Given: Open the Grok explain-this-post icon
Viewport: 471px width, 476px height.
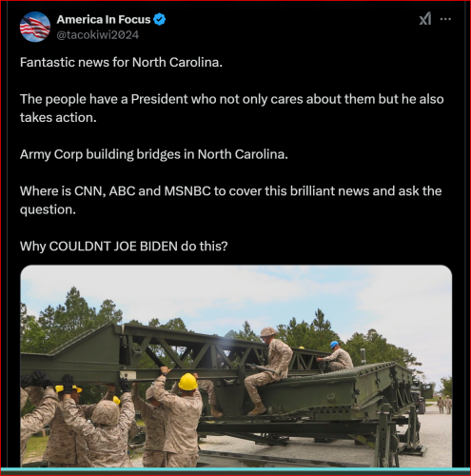Looking at the screenshot, I should click(425, 19).
